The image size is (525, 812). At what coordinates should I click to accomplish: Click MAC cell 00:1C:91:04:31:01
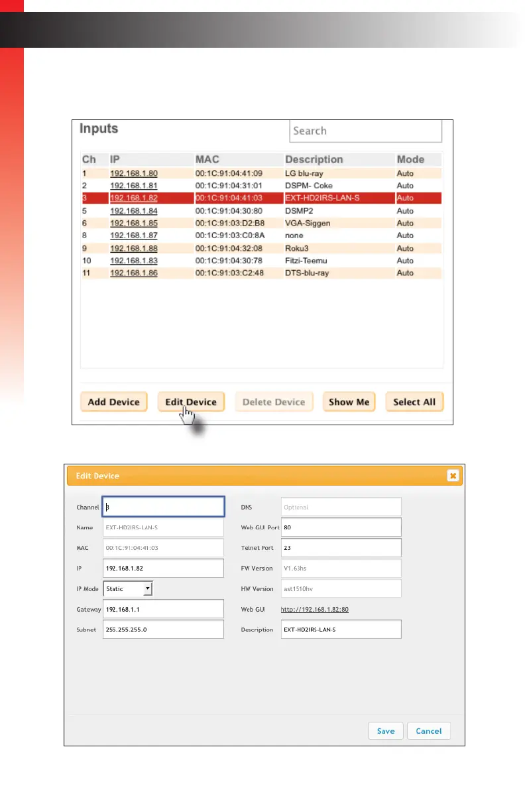[x=229, y=186]
